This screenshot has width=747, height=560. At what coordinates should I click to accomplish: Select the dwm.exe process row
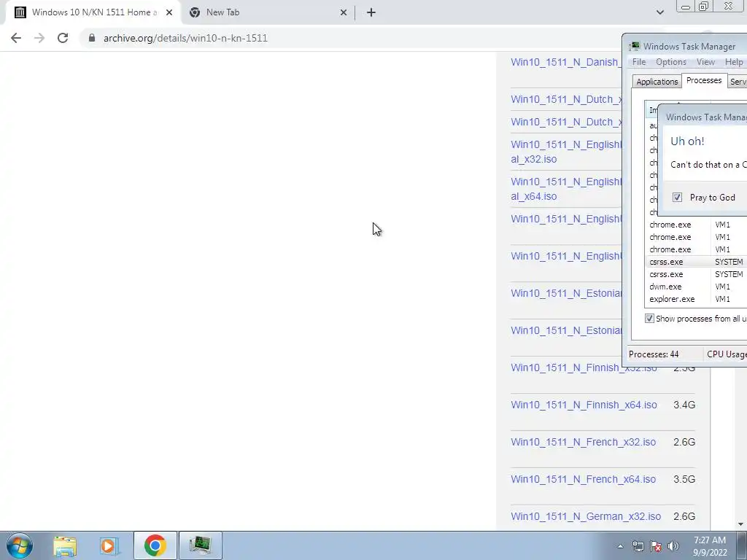tap(696, 287)
